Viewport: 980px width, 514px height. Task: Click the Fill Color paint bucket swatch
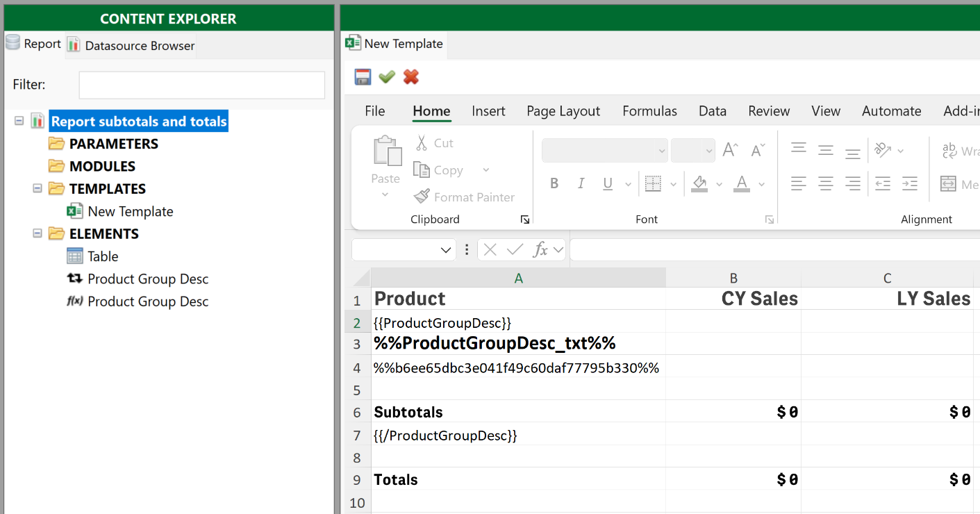click(x=699, y=184)
